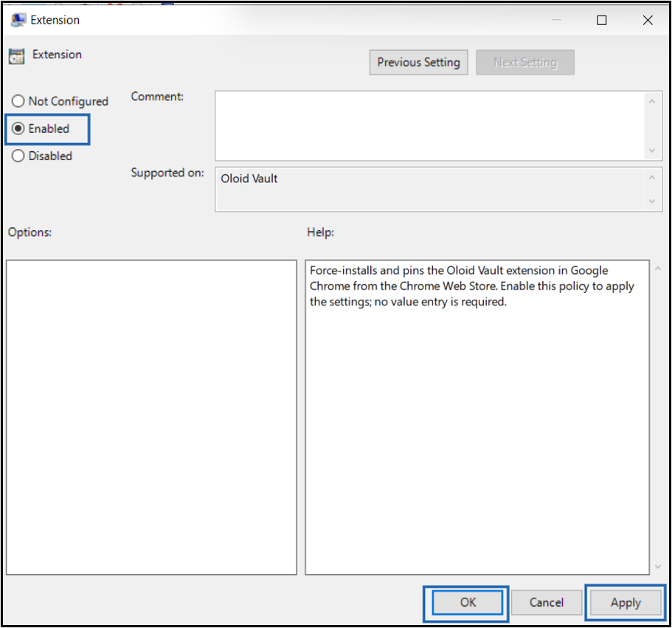Click the title bar application icon

click(18, 20)
